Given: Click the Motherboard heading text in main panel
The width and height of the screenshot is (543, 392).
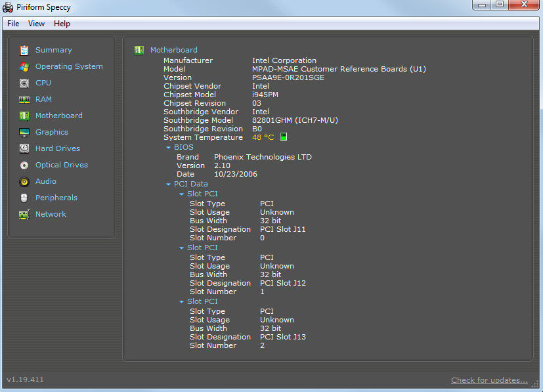Looking at the screenshot, I should click(174, 50).
